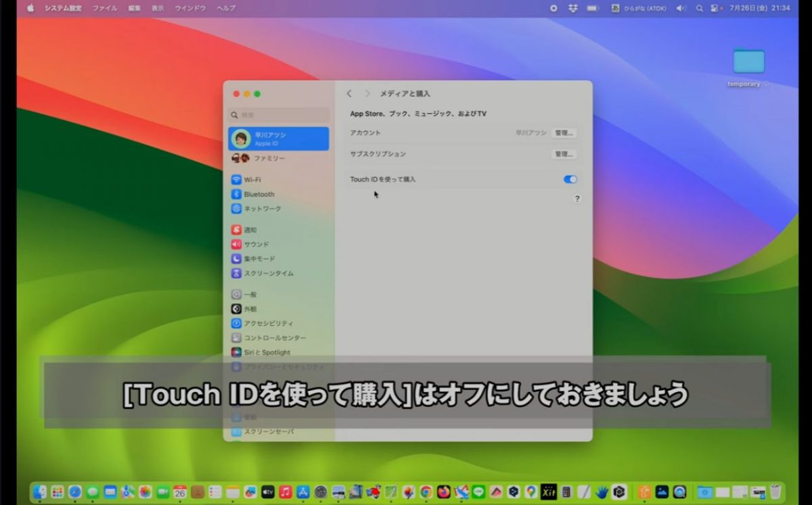The width and height of the screenshot is (812, 505).
Task: Click the メディアと購入 pane title
Action: tap(405, 93)
